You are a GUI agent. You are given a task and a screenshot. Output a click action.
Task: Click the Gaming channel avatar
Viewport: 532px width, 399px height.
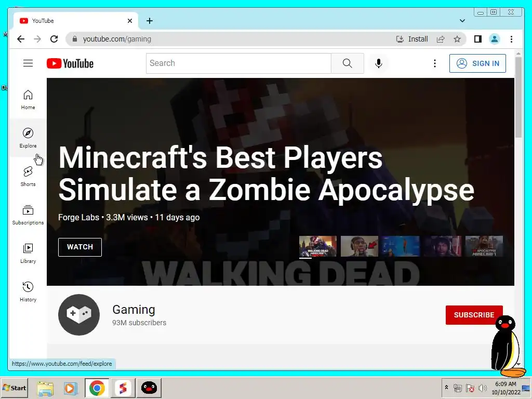click(x=79, y=314)
